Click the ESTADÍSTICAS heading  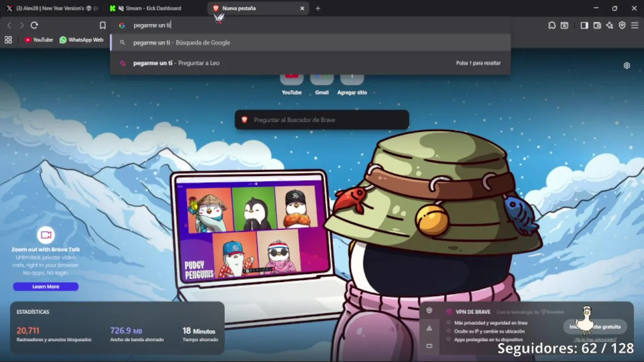(x=33, y=312)
